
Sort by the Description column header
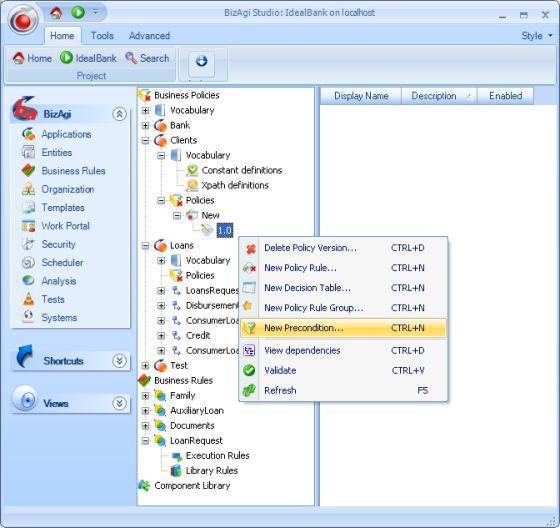(439, 96)
